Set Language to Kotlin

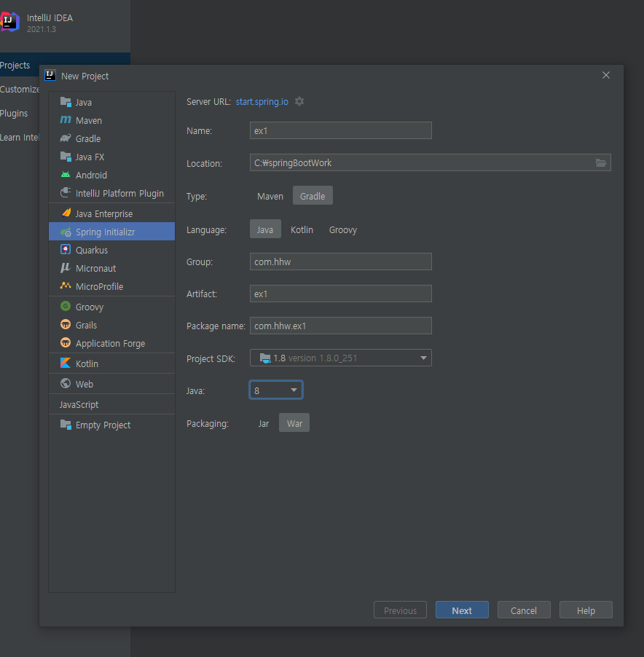302,229
